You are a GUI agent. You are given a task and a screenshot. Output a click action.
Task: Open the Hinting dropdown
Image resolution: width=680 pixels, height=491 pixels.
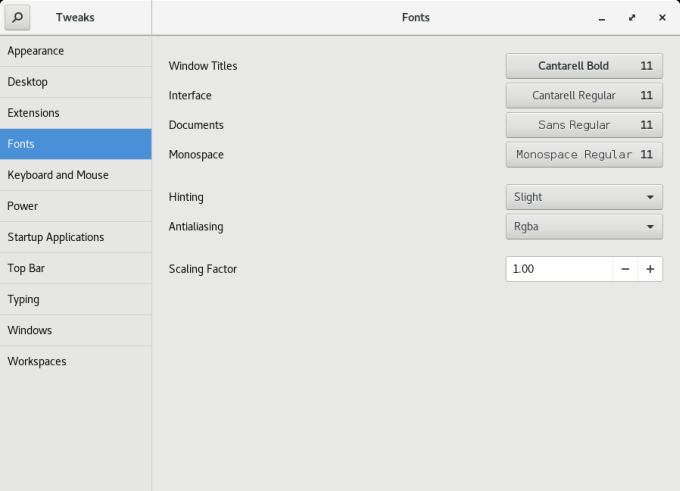[x=584, y=197]
